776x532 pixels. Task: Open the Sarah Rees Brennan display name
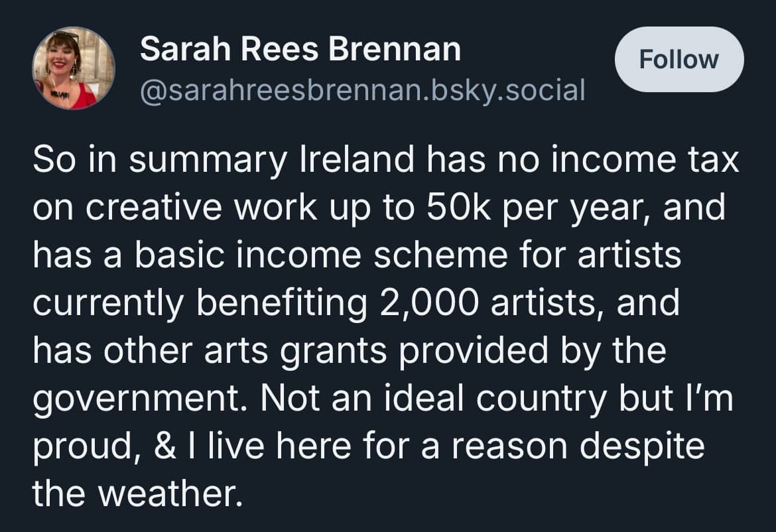click(x=300, y=49)
